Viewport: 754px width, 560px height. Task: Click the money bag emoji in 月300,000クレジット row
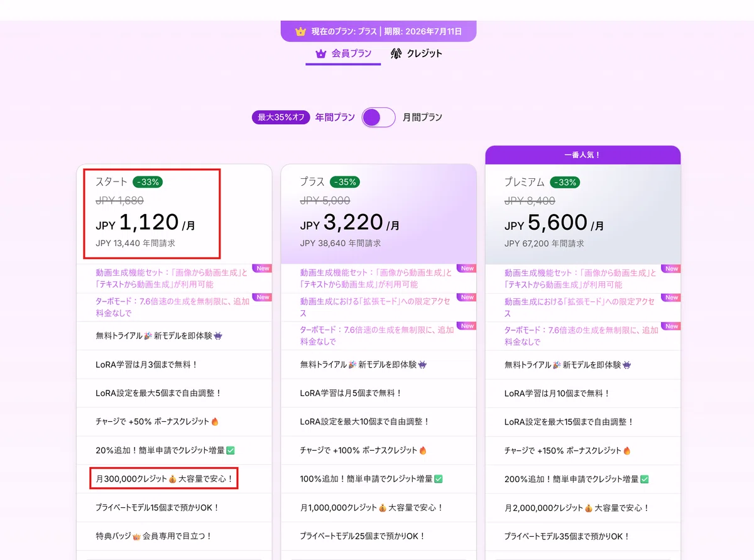click(x=172, y=479)
